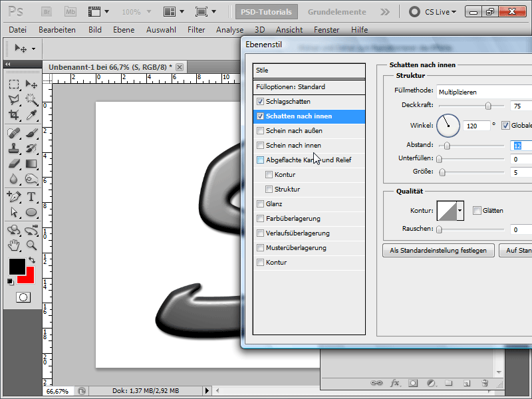Select the Healing Brush tool

pos(13,133)
